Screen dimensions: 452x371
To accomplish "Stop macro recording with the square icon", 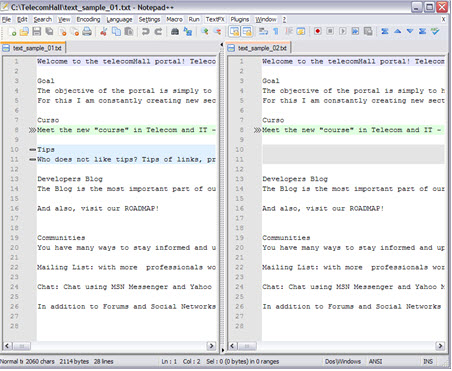I will tap(330, 32).
